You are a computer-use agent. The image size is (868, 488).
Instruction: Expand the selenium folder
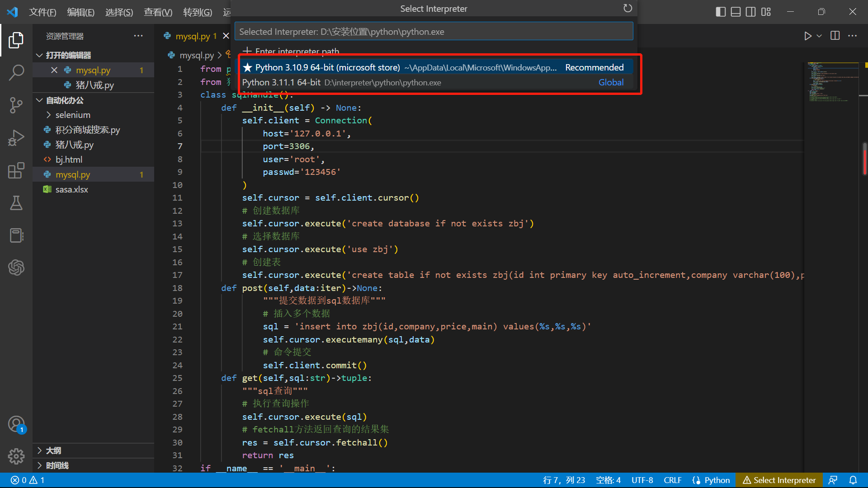73,115
